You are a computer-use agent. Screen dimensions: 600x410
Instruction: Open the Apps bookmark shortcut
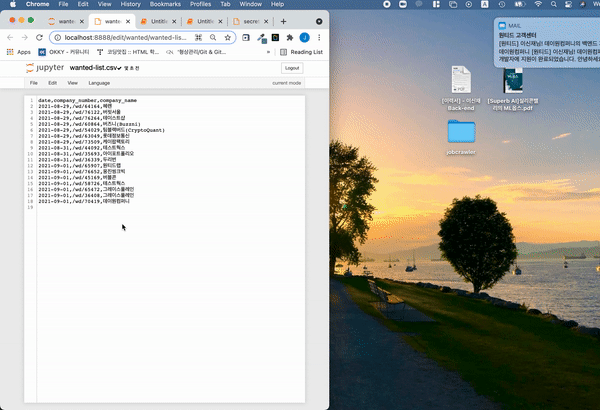(18, 52)
